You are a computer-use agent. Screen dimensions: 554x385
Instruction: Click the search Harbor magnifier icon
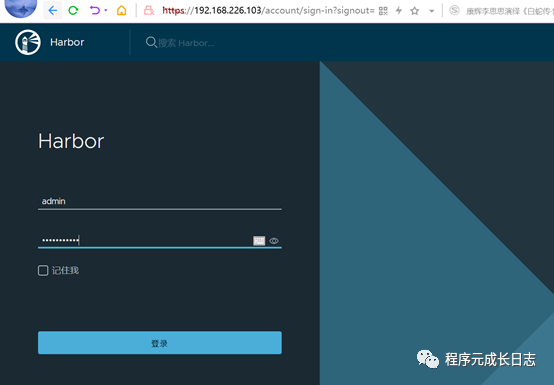[x=151, y=42]
